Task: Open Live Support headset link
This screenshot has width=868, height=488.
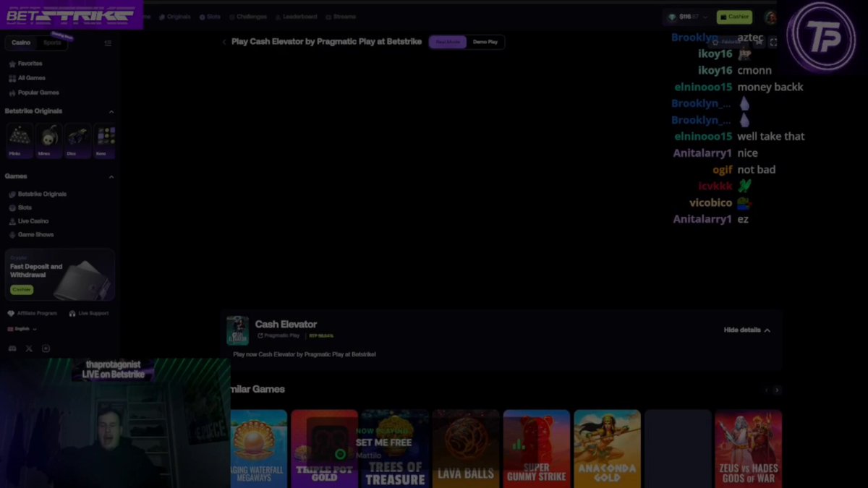Action: 88,314
